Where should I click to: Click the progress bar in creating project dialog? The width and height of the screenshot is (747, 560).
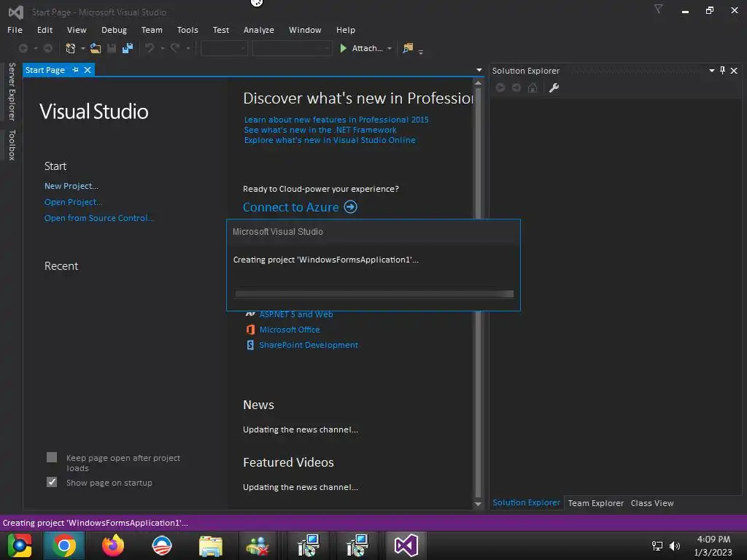[374, 294]
